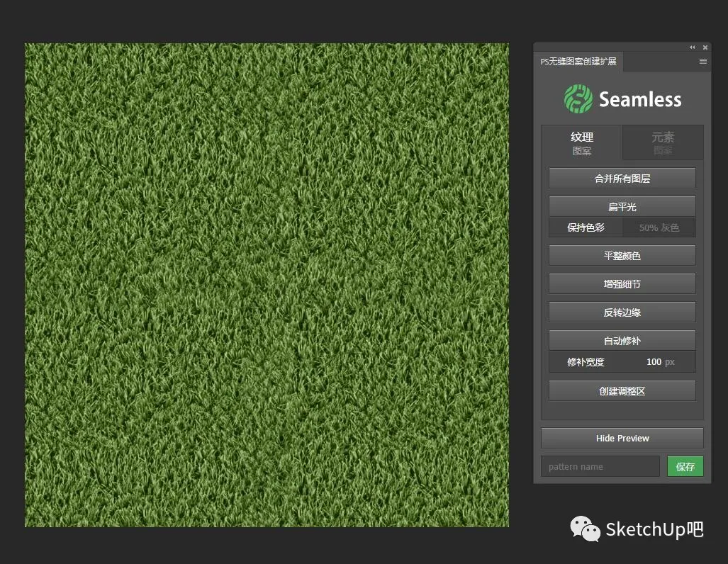Click the 合并所有图层 button
The width and height of the screenshot is (728, 564).
click(622, 179)
